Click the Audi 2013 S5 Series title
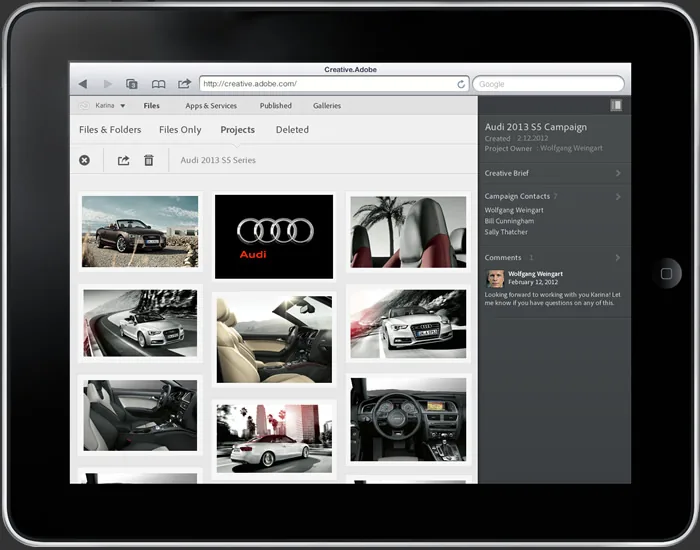700x550 pixels. (x=218, y=160)
